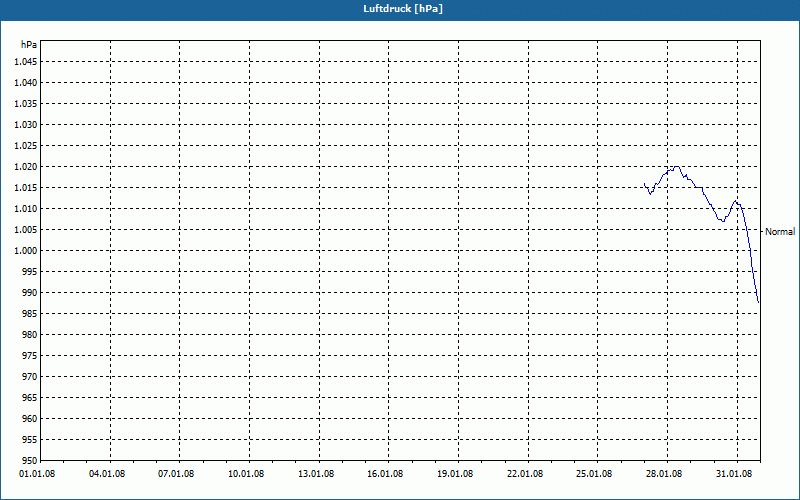Screen dimensions: 800x500
Task: Select the 1.000 axis value
Action: coord(26,251)
